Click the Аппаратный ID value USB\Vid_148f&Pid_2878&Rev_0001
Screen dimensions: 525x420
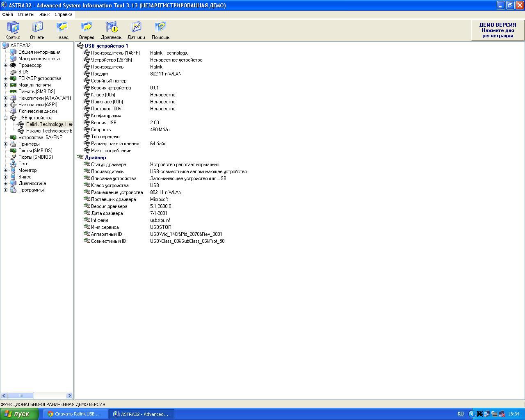186,234
